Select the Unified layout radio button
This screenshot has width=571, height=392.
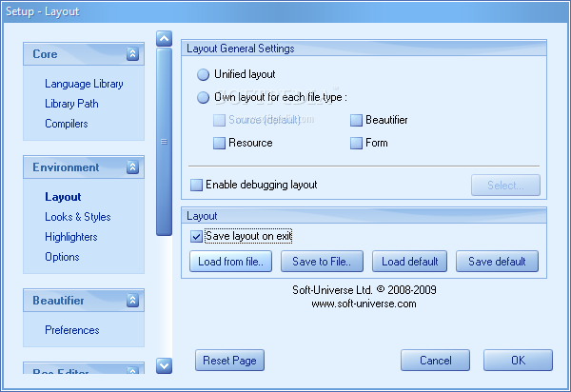tap(204, 74)
